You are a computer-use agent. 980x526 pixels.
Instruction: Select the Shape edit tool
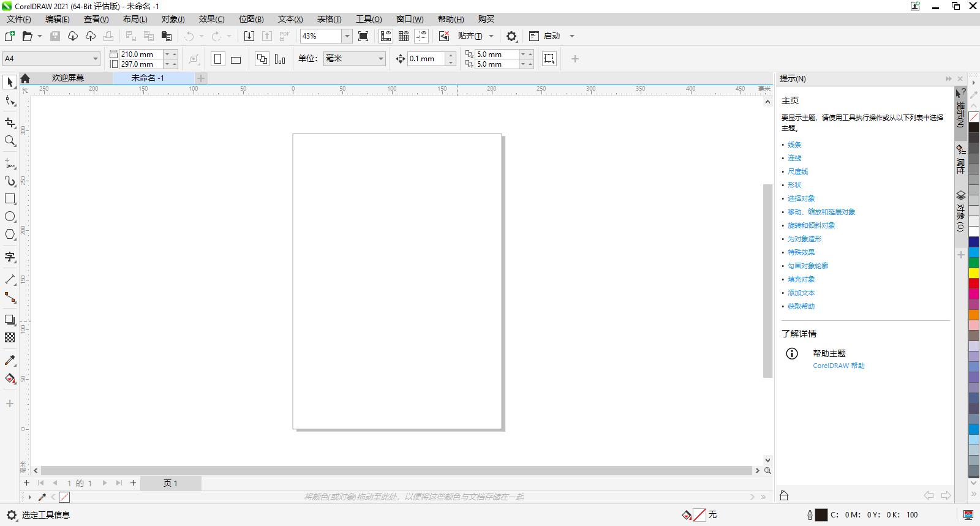coord(10,100)
